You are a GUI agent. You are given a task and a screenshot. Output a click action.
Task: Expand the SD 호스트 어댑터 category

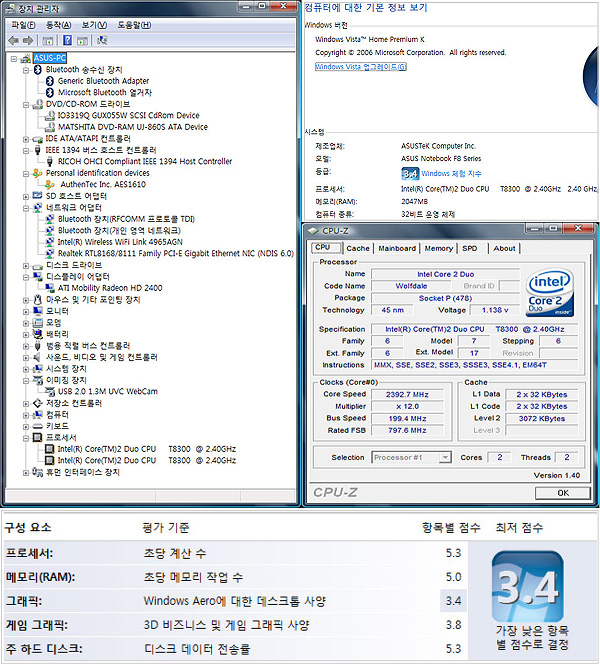(26, 196)
